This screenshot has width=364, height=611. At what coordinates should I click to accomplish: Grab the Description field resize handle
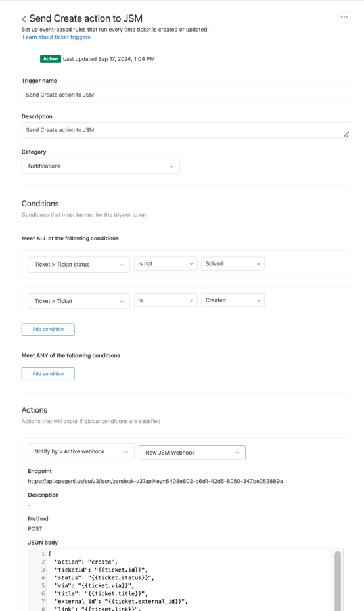coord(346,135)
